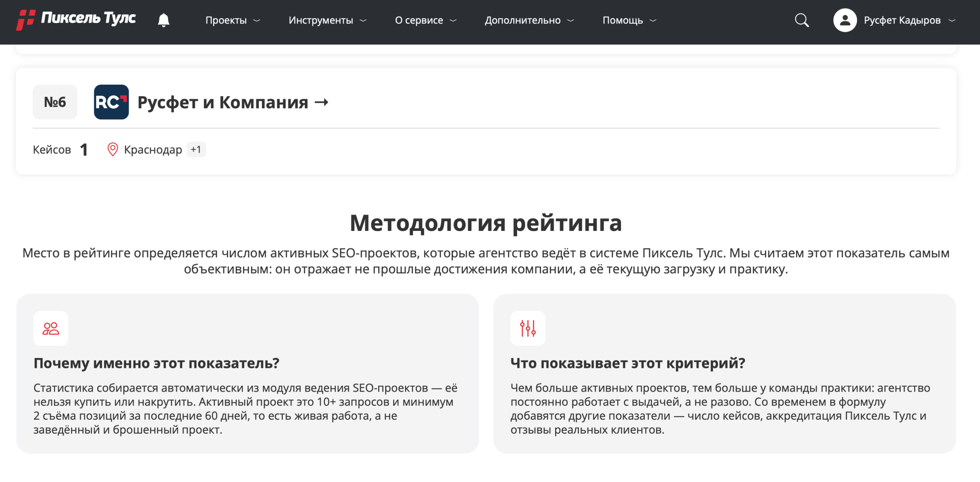Screen dimensions: 980x482
Task: Click the people icon above Почему именно этот показатель
Action: coord(51,328)
